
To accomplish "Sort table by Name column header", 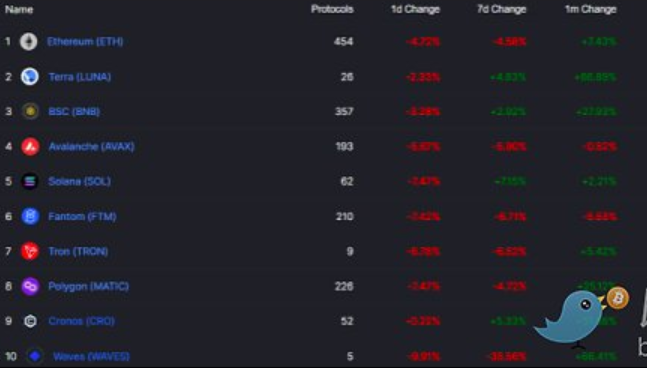I will click(19, 9).
